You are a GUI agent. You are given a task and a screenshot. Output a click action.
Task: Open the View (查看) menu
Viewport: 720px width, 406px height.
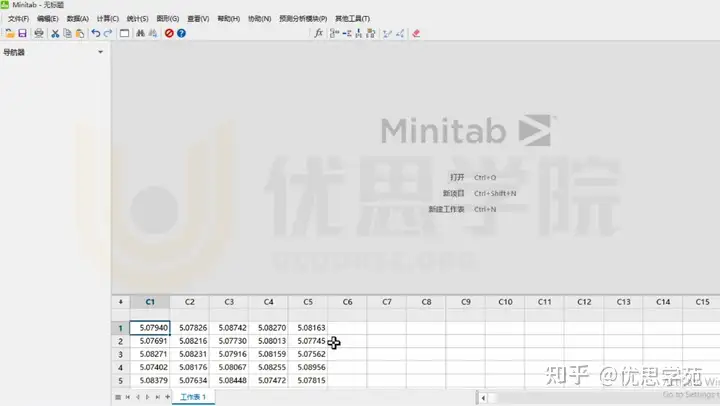(x=198, y=19)
